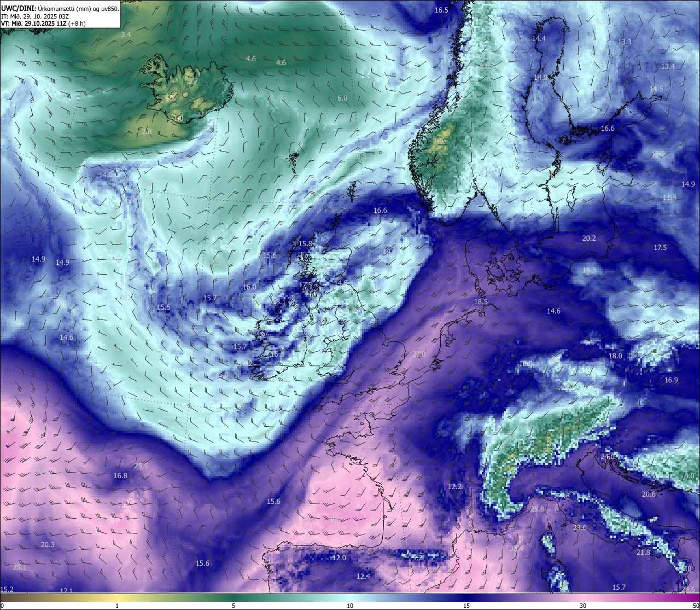Select the "IT: Mið. 29. 10. 2025 03Z" line

pos(34,16)
